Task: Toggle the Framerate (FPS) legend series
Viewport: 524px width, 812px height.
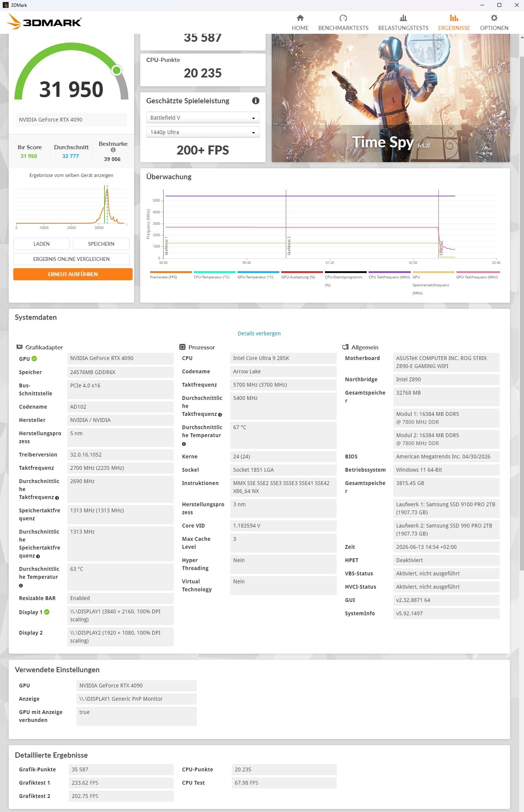Action: (171, 275)
